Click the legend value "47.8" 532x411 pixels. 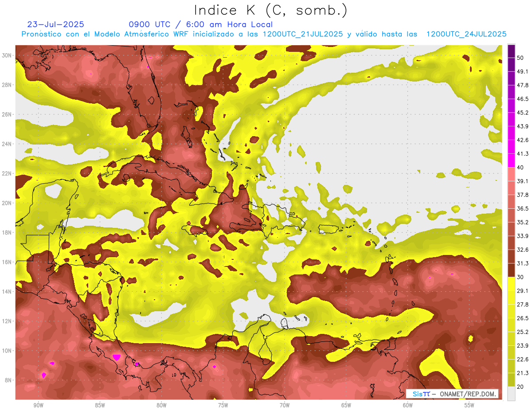[523, 85]
